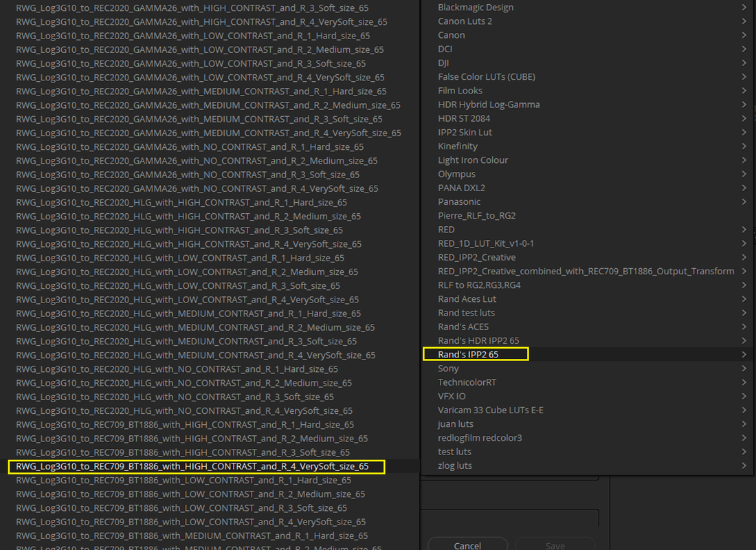Open the Rand's ACES submenu

point(587,327)
